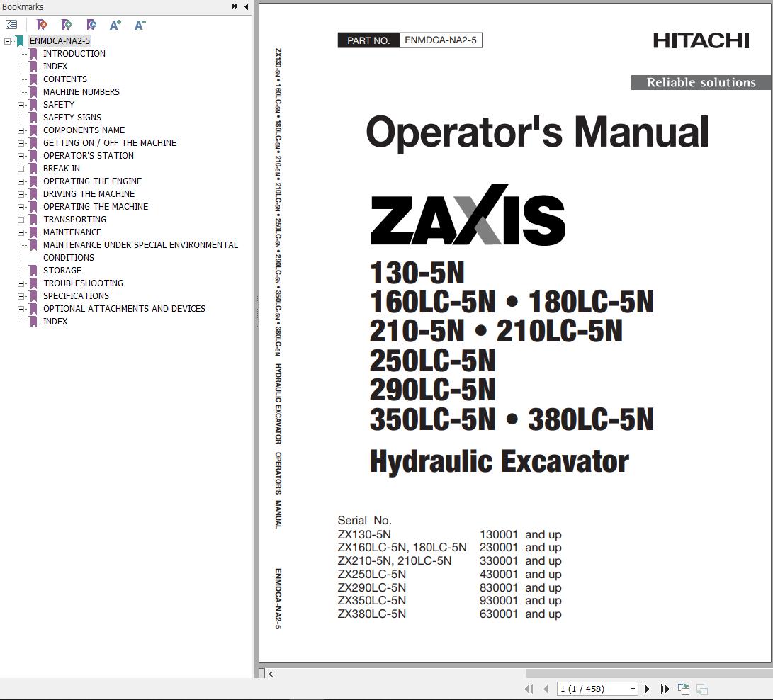Select the TROUBLESHOOTING bookmark label

83,283
